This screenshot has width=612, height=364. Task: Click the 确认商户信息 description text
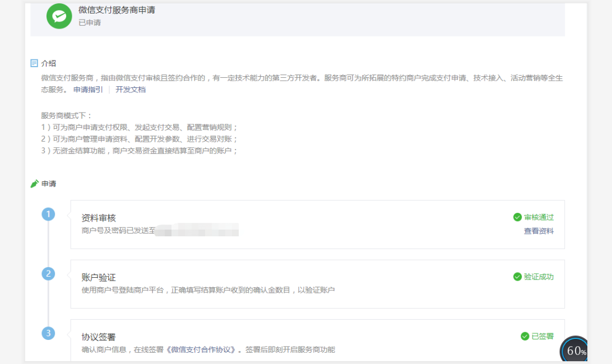[x=208, y=349]
